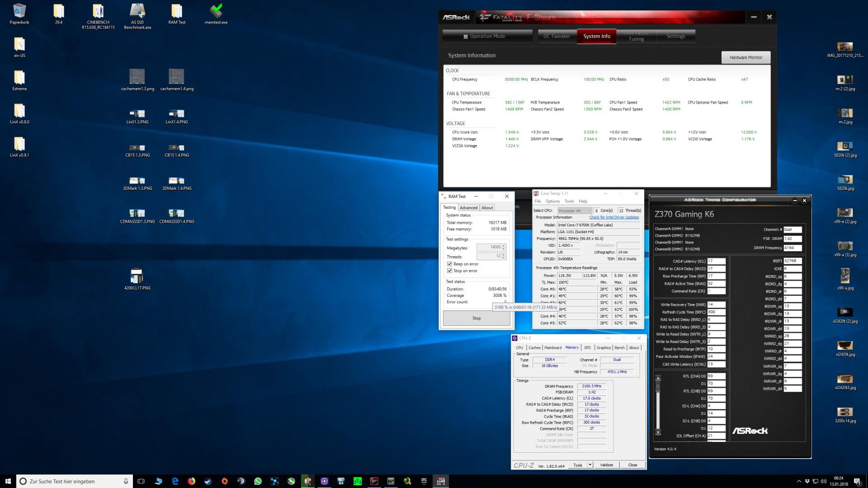
Task: Select 3DMark 1.3.PNG desktop file
Action: pyautogui.click(x=137, y=183)
